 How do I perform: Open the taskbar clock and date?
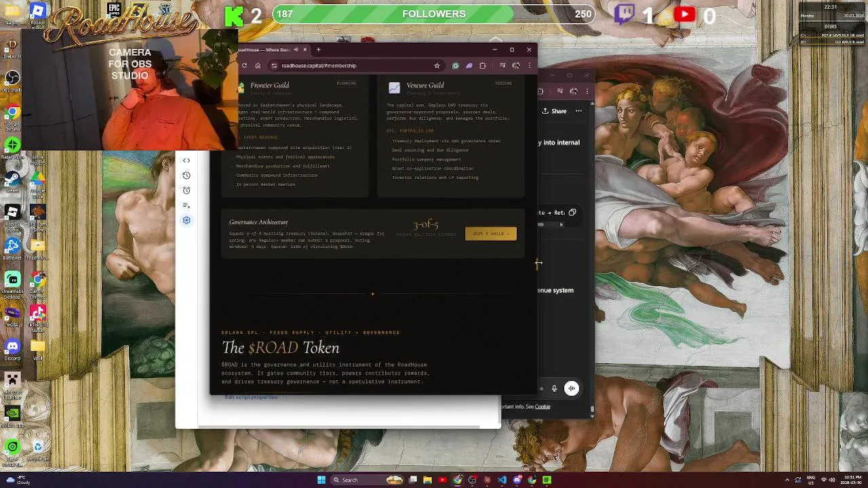coord(850,480)
